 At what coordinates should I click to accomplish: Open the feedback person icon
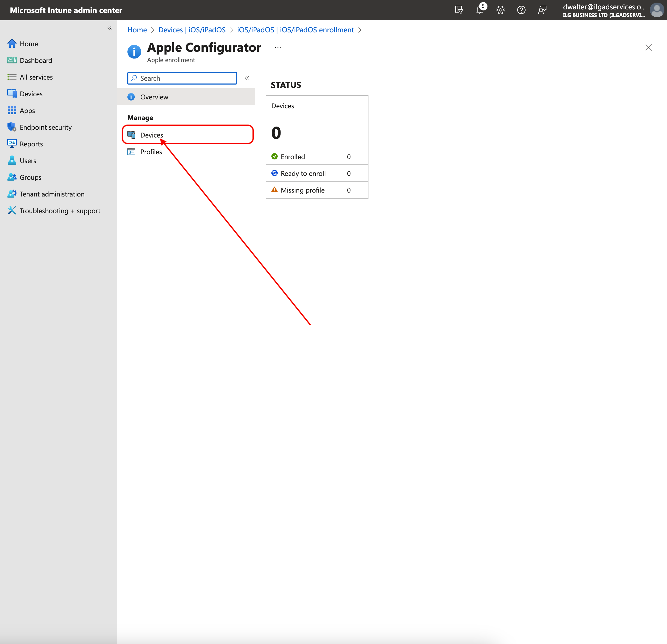pyautogui.click(x=542, y=10)
